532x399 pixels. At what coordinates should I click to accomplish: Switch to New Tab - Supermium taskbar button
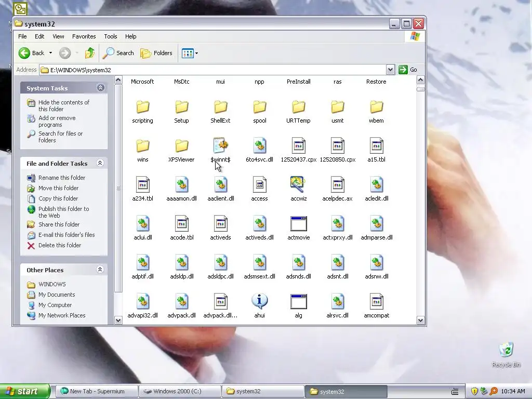(97, 391)
